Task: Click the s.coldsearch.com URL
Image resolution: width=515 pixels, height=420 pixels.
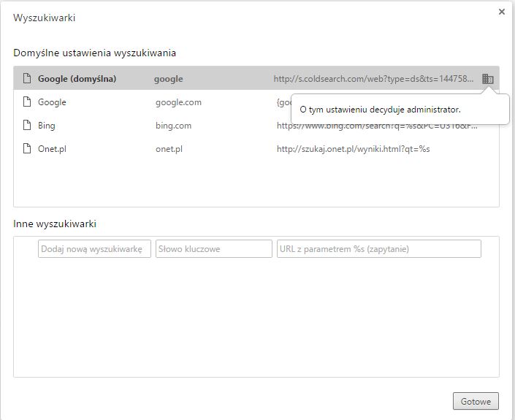Action: (x=373, y=79)
